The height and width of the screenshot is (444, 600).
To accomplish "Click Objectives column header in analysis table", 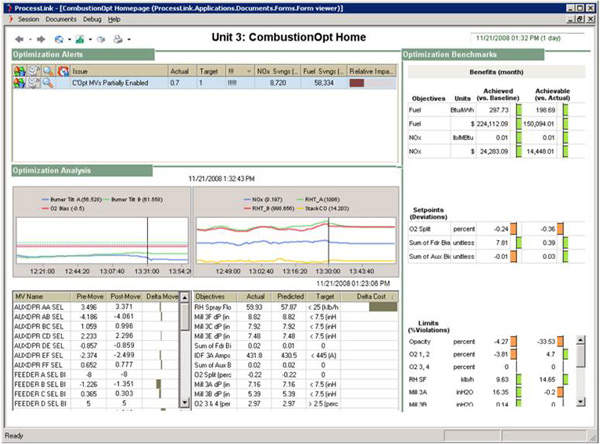I will point(215,296).
